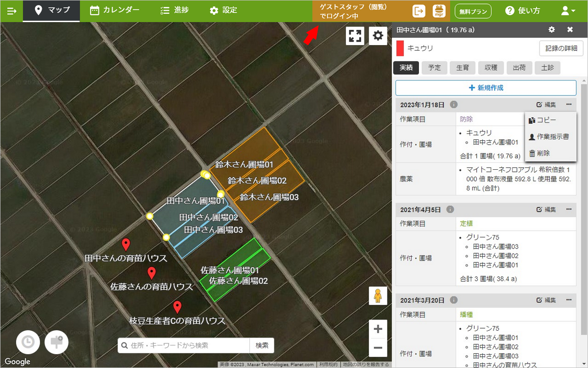The width and height of the screenshot is (588, 368).
Task: Open the side menu hamburger icon
Action: click(x=11, y=10)
